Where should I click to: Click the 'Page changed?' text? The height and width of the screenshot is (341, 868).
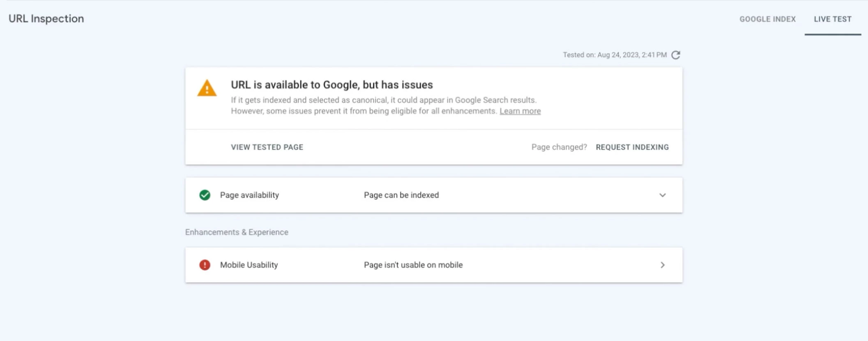[559, 147]
